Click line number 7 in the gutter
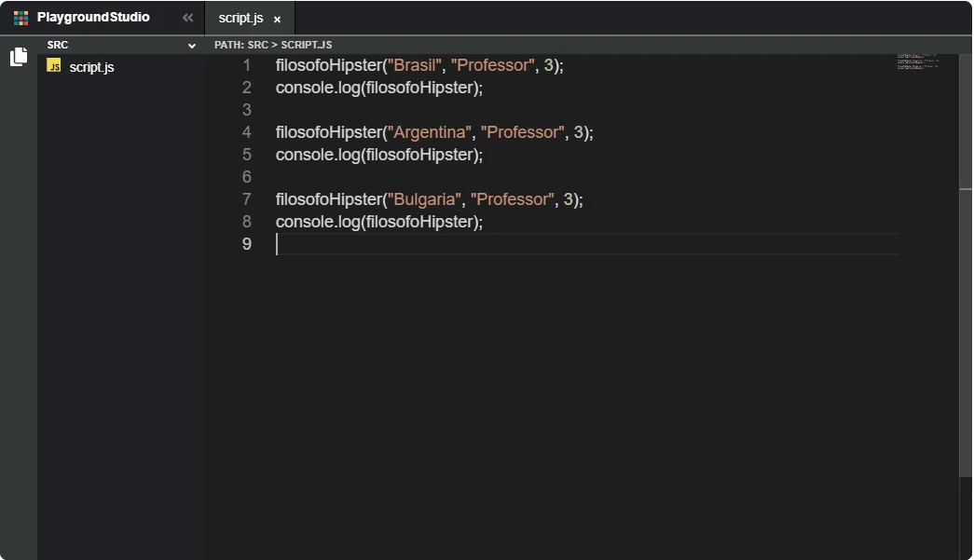Viewport: 974px width, 560px height. point(246,199)
